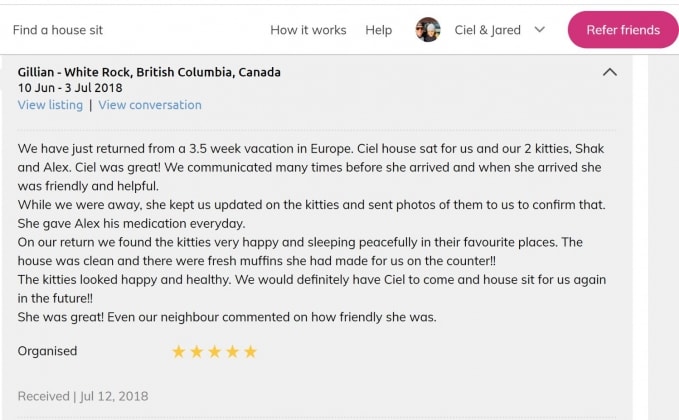
Task: Click the Organised rating label
Action: (x=47, y=351)
